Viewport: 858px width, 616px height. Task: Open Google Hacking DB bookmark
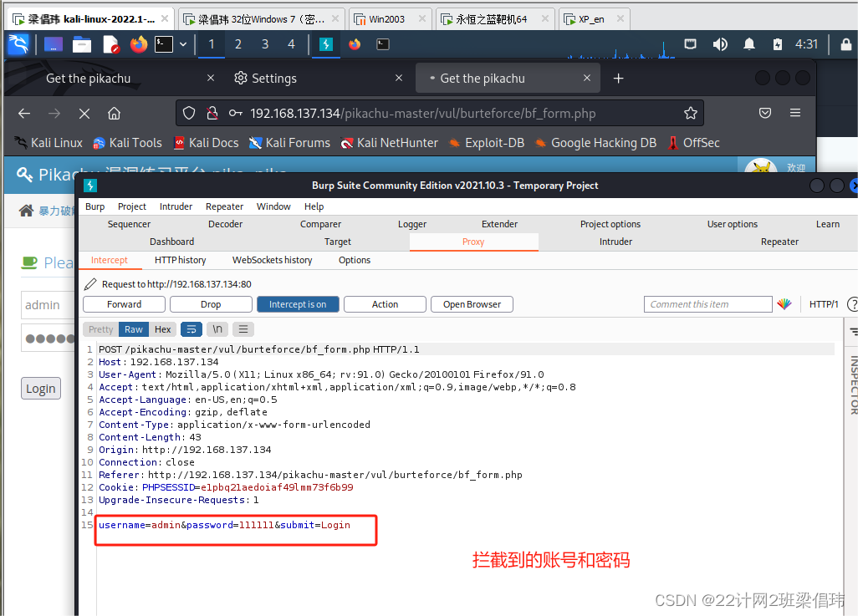(x=595, y=143)
